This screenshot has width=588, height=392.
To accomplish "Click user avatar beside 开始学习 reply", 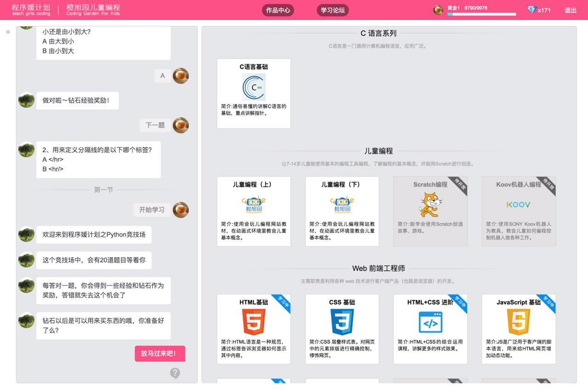I will (x=181, y=209).
